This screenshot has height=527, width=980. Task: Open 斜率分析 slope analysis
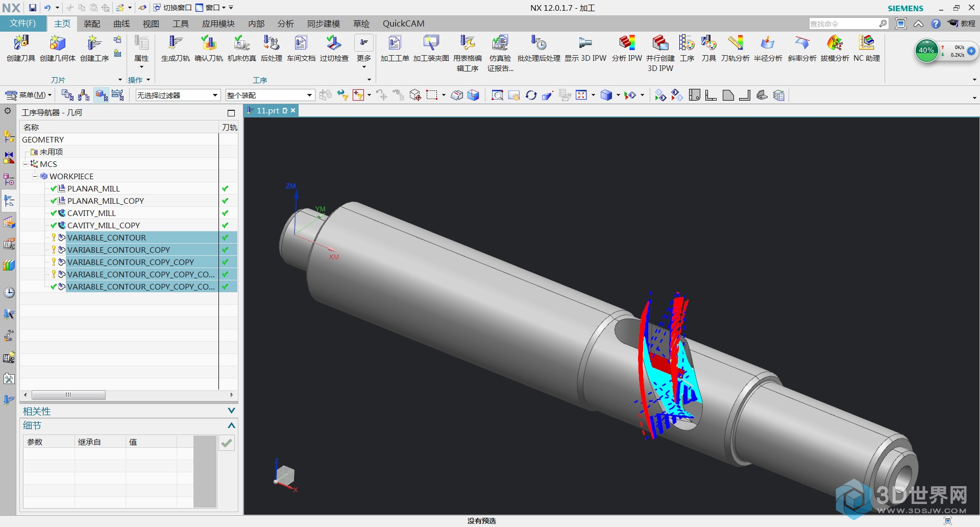point(802,48)
